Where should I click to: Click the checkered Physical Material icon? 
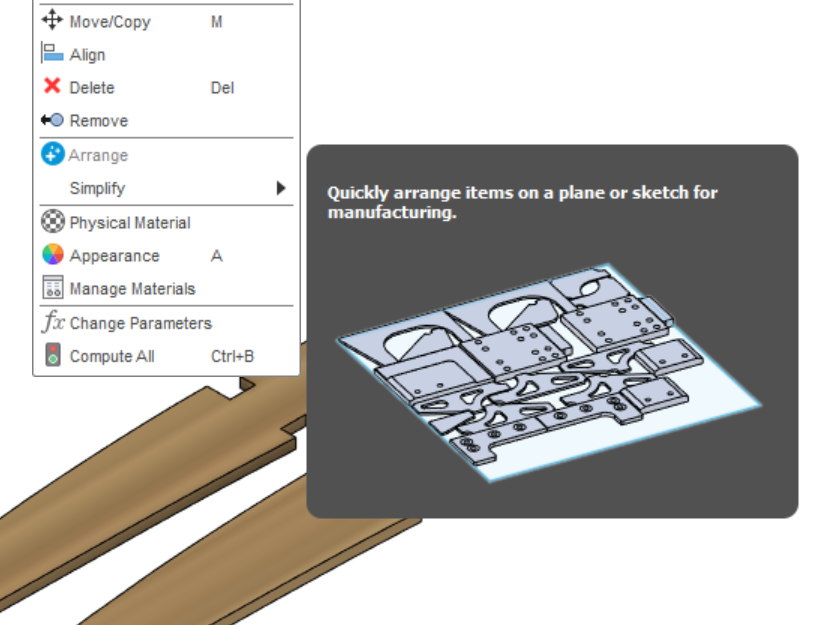pos(52,222)
